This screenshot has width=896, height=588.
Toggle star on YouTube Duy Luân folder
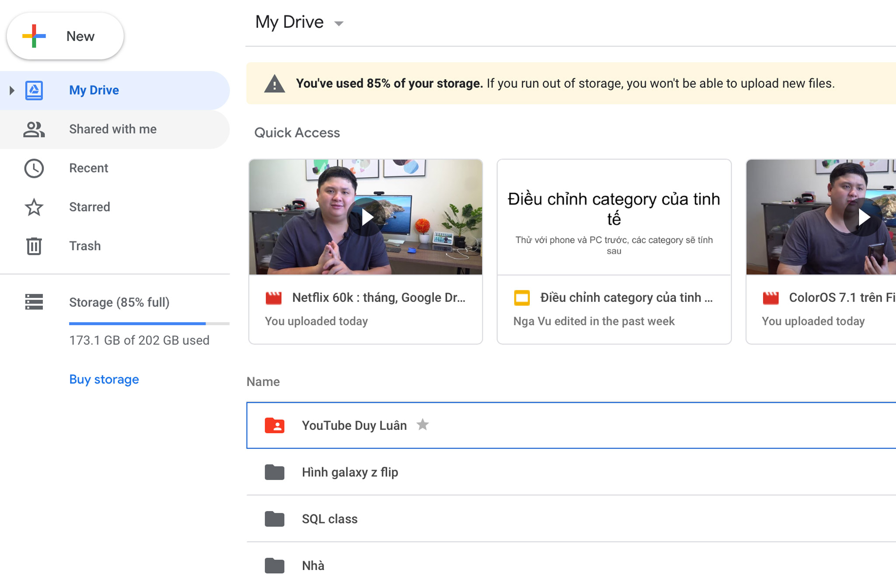click(x=423, y=424)
